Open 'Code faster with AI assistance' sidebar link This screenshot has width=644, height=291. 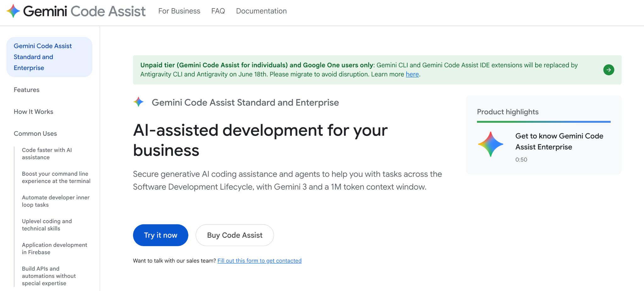coord(47,154)
